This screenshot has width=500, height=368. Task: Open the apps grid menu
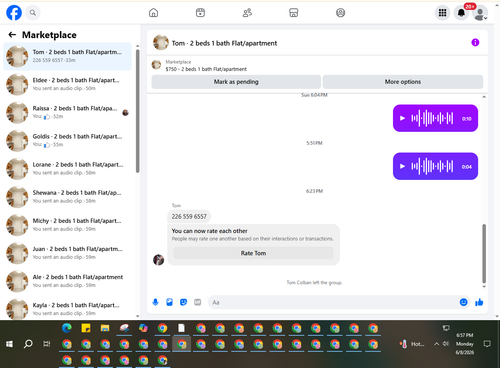click(x=442, y=13)
